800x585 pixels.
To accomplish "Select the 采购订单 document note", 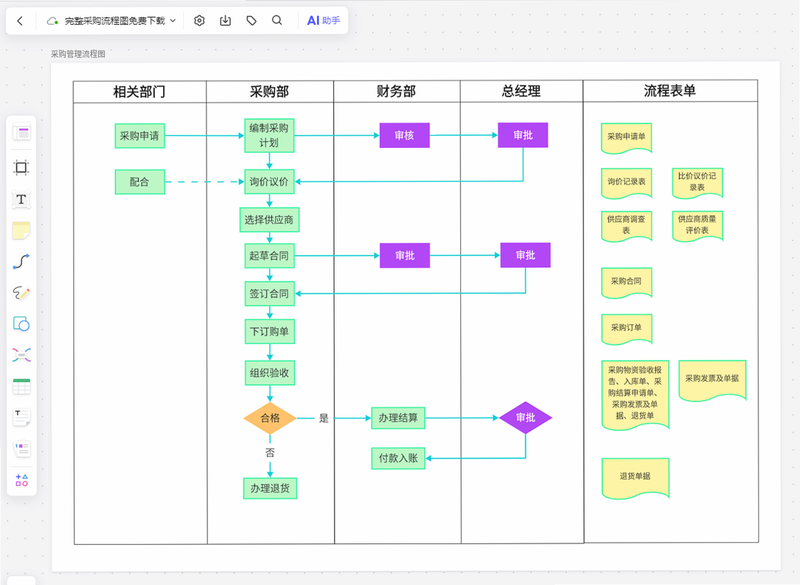I will [x=627, y=329].
